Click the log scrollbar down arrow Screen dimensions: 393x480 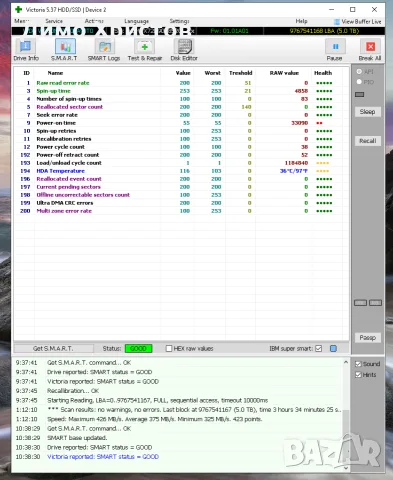point(346,468)
